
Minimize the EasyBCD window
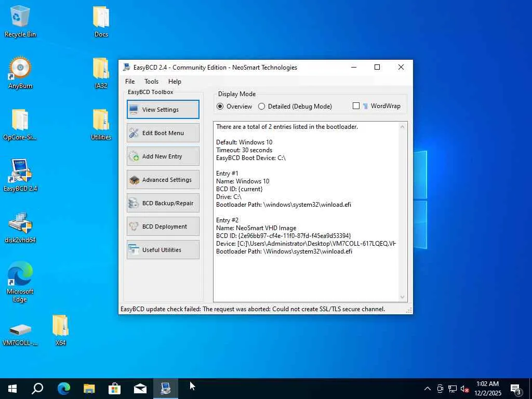(x=353, y=67)
